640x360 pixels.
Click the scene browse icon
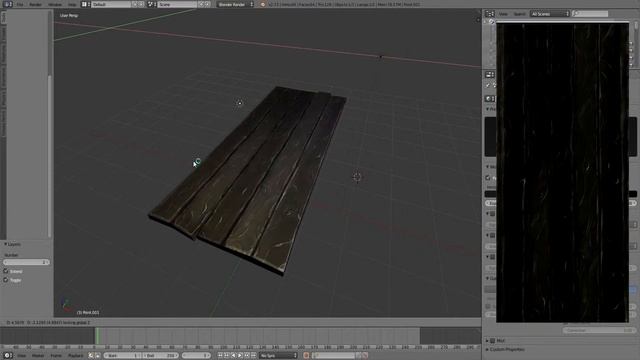coord(152,4)
